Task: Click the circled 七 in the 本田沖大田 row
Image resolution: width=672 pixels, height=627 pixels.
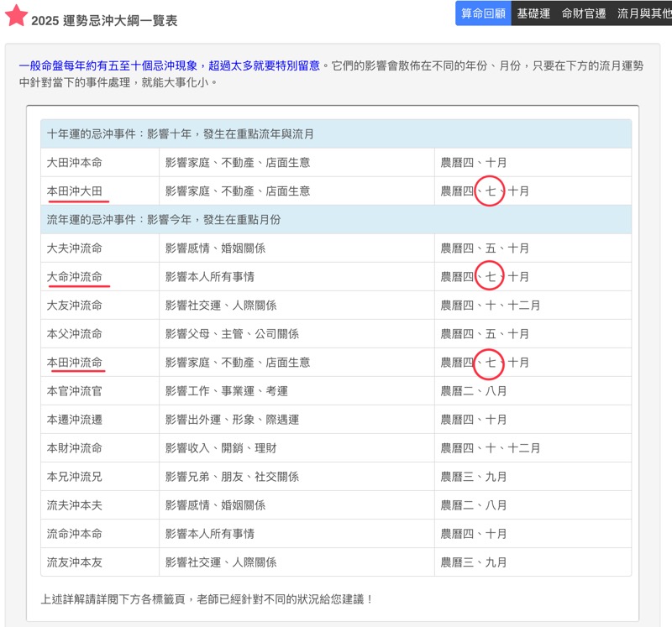Action: (x=490, y=191)
